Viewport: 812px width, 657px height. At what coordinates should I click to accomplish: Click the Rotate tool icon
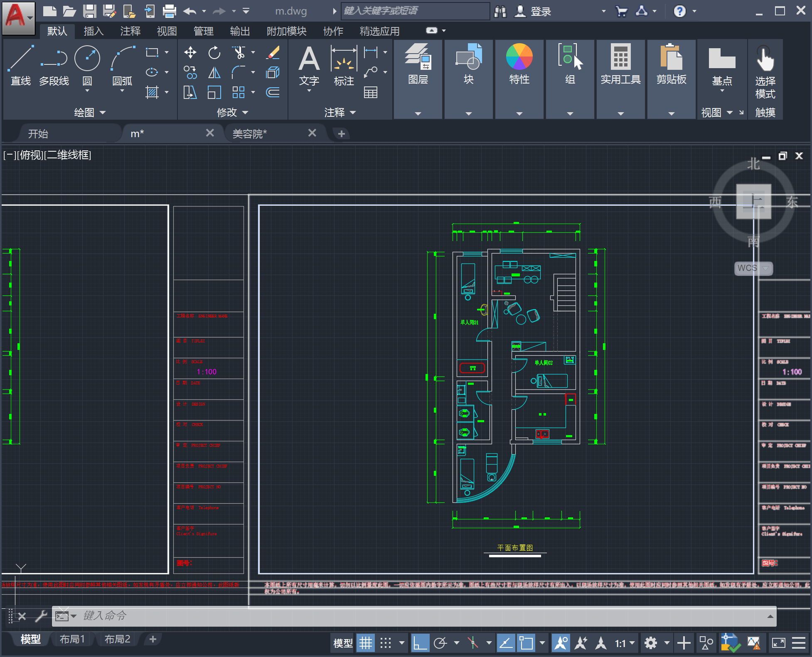[x=214, y=52]
